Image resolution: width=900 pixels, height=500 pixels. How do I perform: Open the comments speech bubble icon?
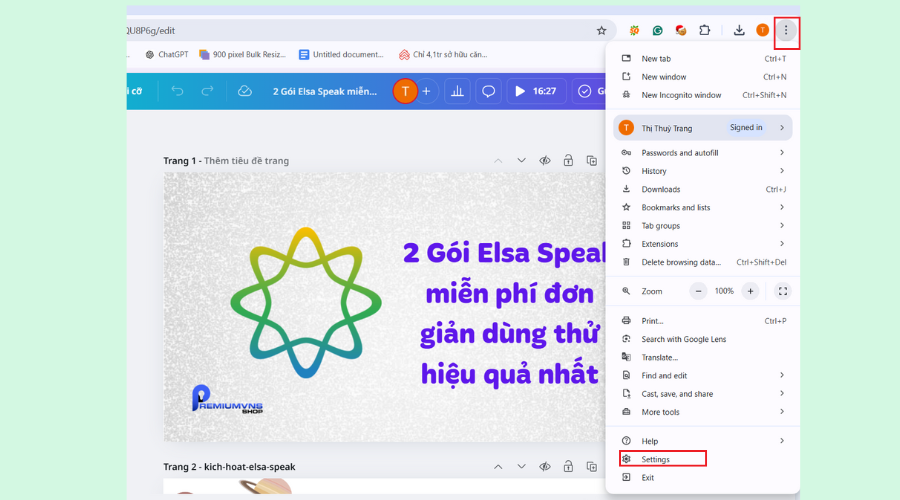point(488,91)
